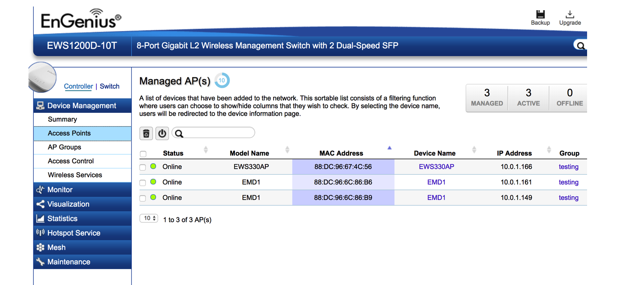Click the 3 MANAGED counter
The image size is (644, 285).
click(487, 98)
